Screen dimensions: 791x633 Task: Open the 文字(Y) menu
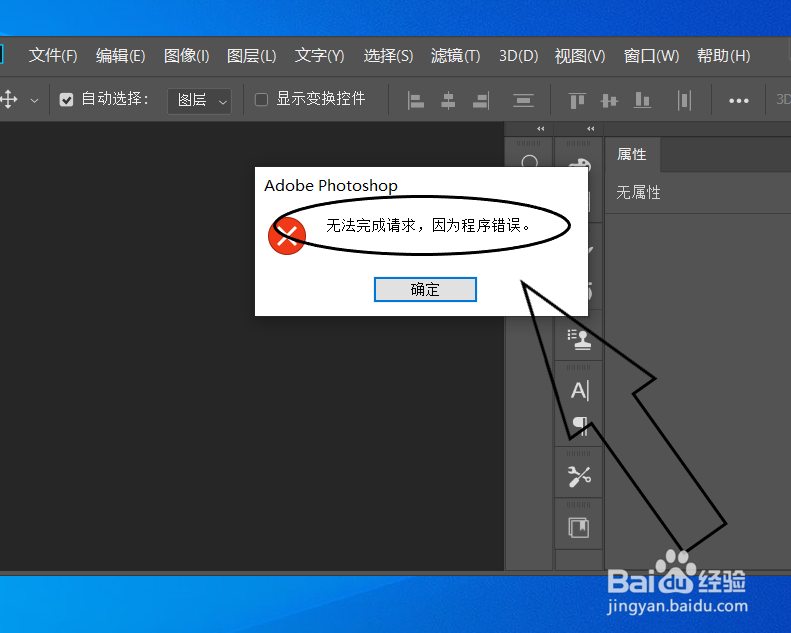coord(319,55)
